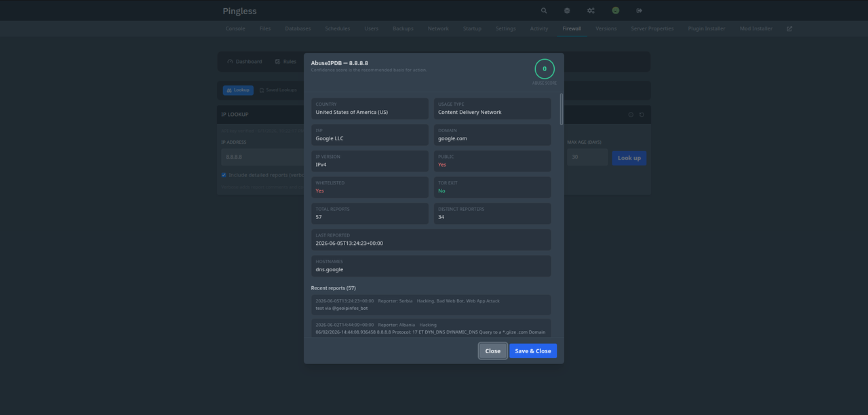Click the Albania reporter report entry
Viewport: 868px width, 415px height.
(431, 328)
